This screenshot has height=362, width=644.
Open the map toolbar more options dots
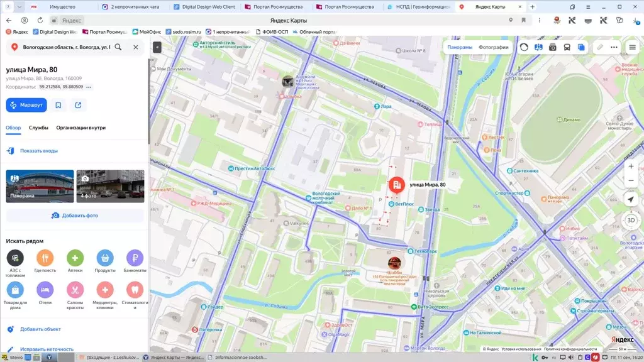614,47
